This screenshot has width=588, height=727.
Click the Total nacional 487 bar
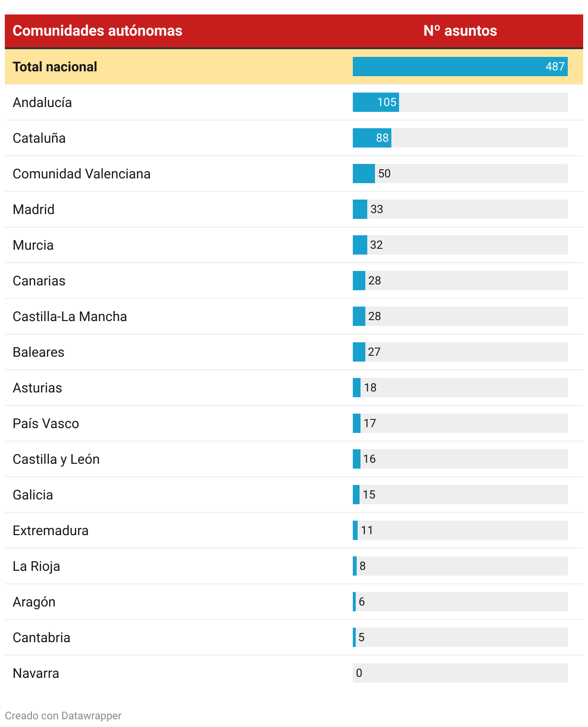[460, 67]
